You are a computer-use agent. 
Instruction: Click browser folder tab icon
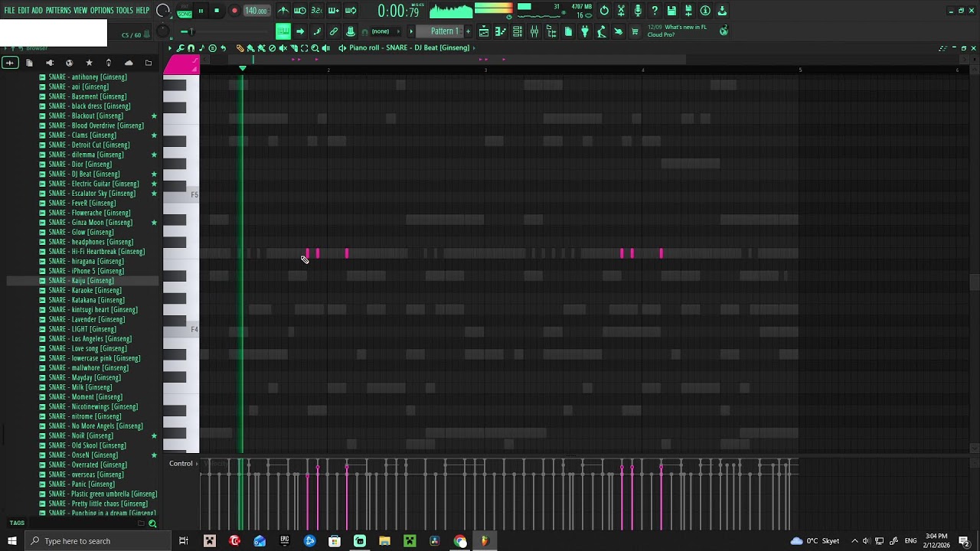149,63
